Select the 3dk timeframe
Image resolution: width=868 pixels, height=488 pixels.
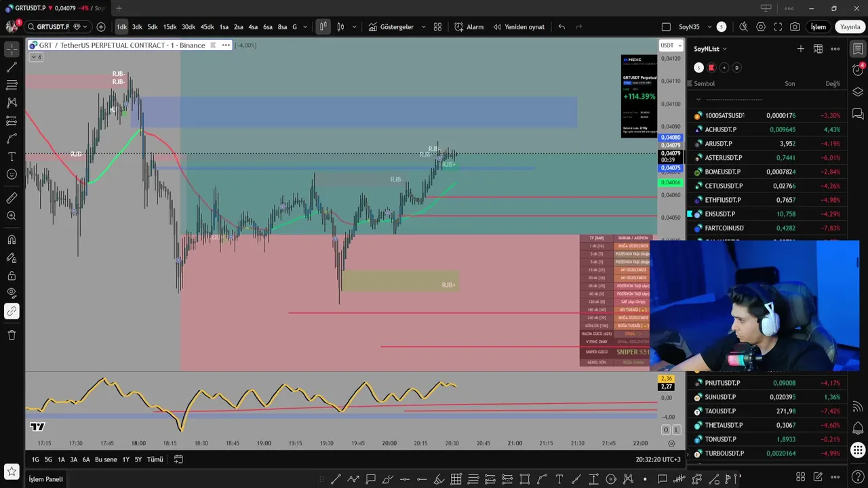click(137, 27)
